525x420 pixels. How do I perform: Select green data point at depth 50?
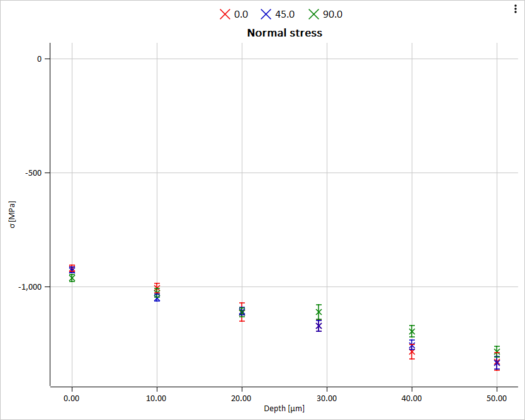pyautogui.click(x=497, y=352)
